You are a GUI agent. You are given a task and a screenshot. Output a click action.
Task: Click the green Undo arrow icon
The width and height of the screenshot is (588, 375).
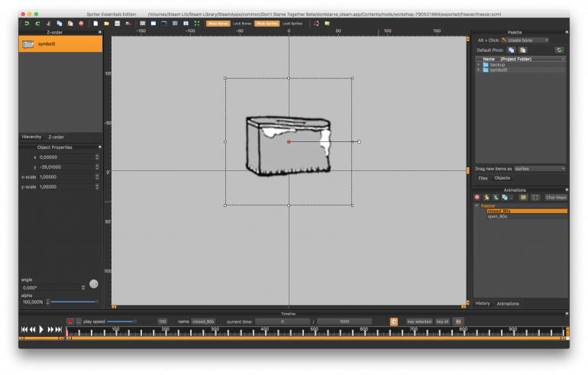27,23
